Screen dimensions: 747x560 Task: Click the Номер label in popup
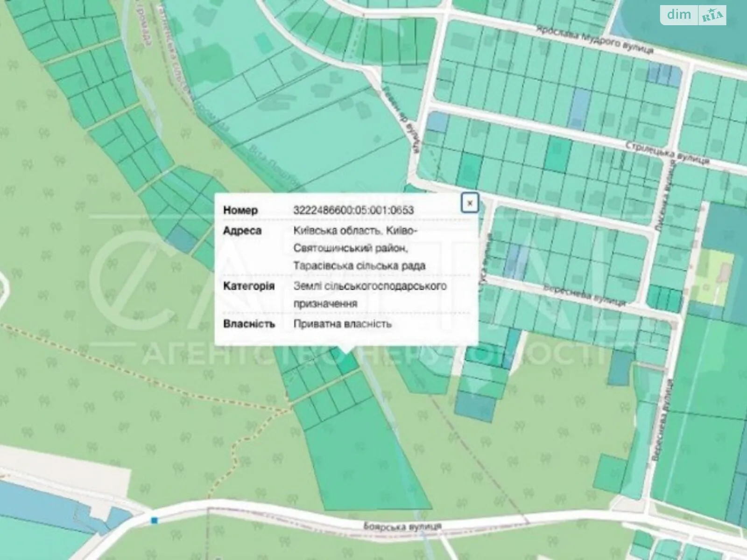click(240, 210)
